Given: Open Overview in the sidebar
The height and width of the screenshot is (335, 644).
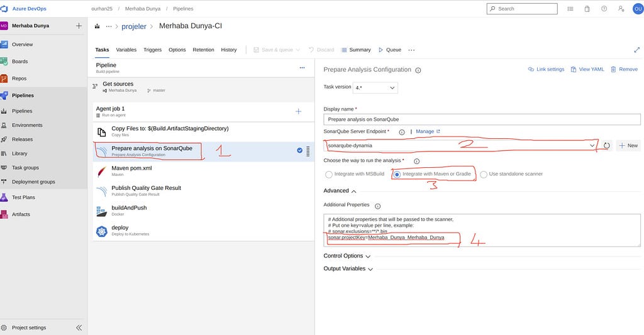Looking at the screenshot, I should click(22, 45).
